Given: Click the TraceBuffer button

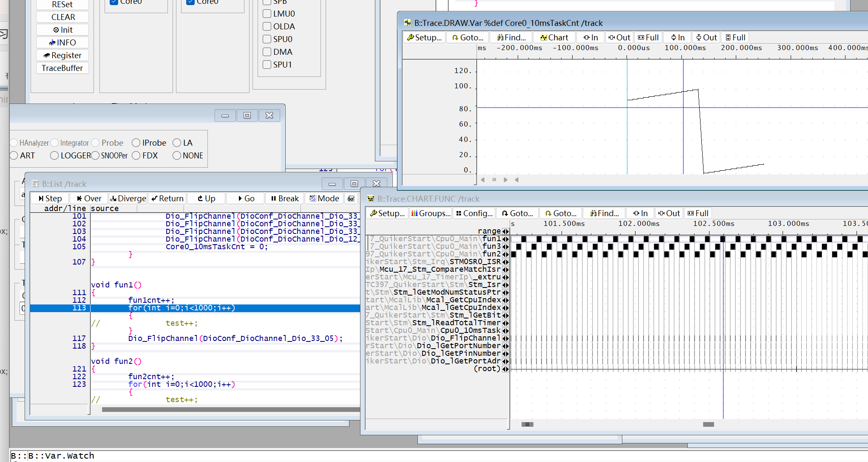Looking at the screenshot, I should pyautogui.click(x=62, y=68).
